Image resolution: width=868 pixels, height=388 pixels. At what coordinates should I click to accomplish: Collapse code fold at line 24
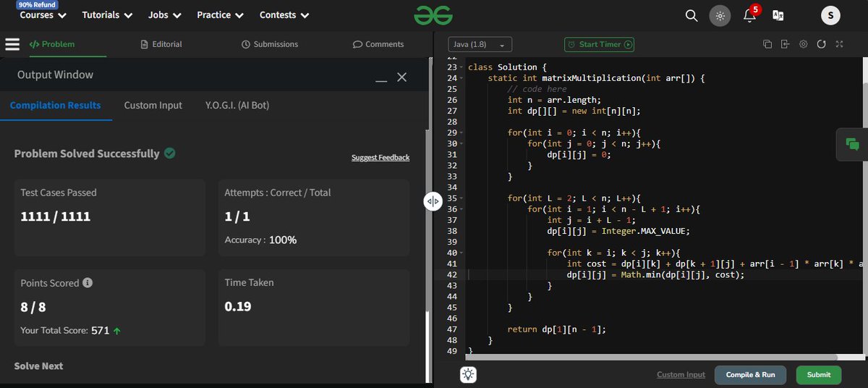[461, 78]
